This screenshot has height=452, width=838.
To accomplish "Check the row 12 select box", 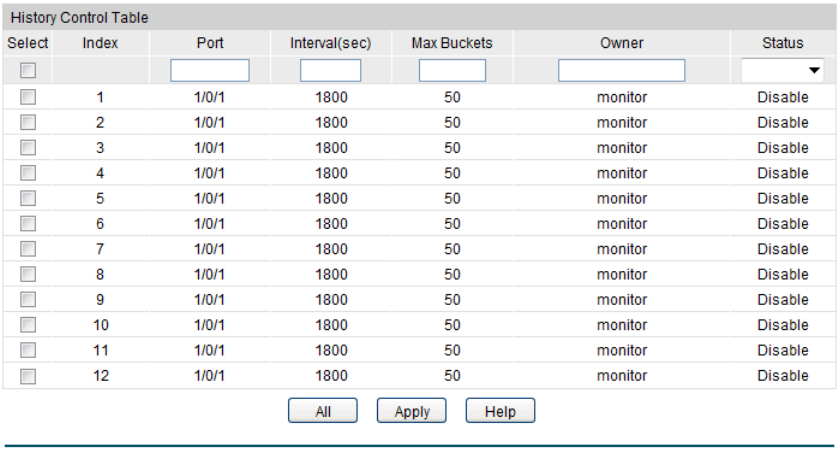I will (28, 376).
